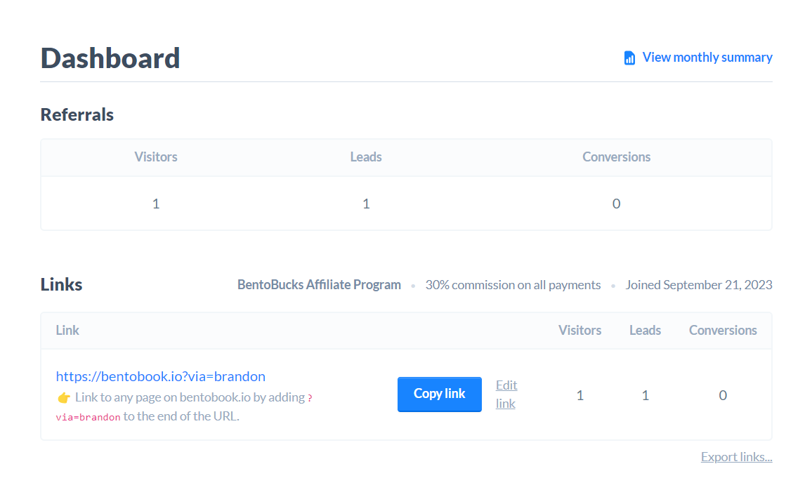Click the Export links... link
This screenshot has width=812, height=504.
click(736, 457)
